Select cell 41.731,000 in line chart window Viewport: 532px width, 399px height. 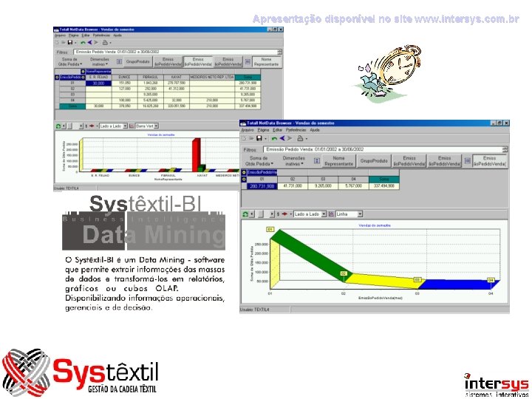click(x=293, y=186)
